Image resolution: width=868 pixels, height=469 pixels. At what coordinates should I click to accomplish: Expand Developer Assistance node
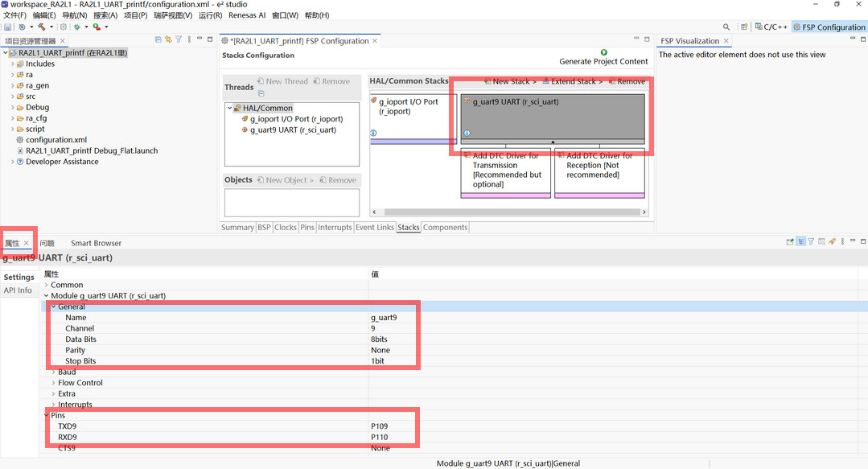pyautogui.click(x=13, y=162)
